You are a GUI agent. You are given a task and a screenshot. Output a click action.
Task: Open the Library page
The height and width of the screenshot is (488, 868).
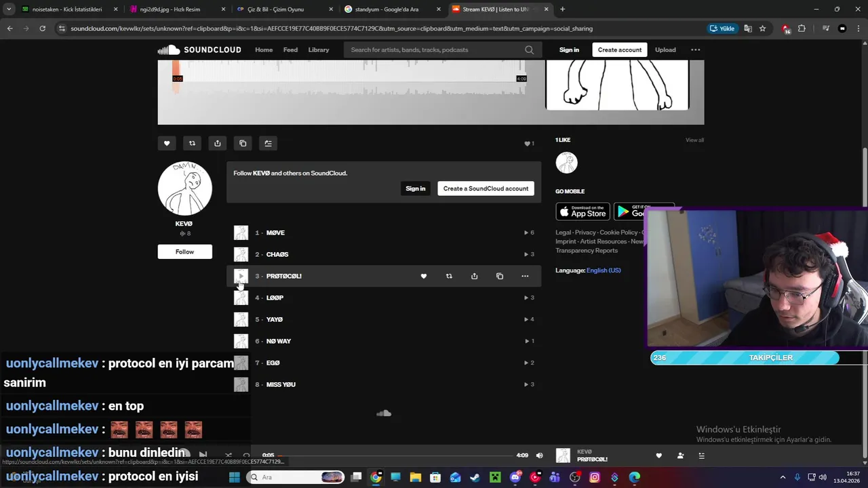pyautogui.click(x=319, y=49)
